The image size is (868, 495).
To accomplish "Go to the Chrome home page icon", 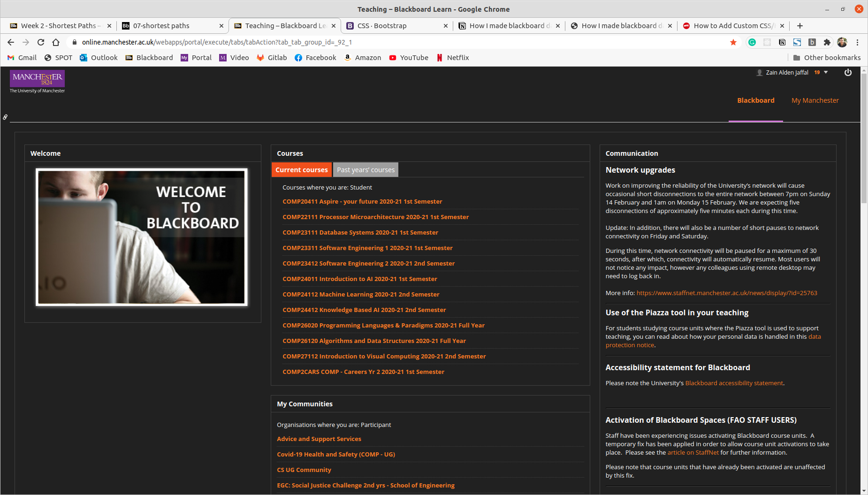I will [x=56, y=42].
